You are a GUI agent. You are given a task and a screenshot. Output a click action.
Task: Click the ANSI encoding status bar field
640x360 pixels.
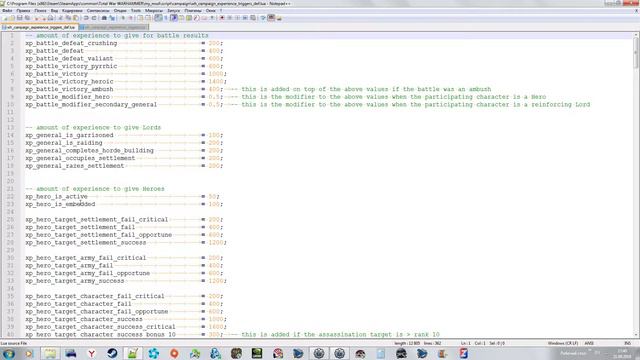tap(589, 343)
